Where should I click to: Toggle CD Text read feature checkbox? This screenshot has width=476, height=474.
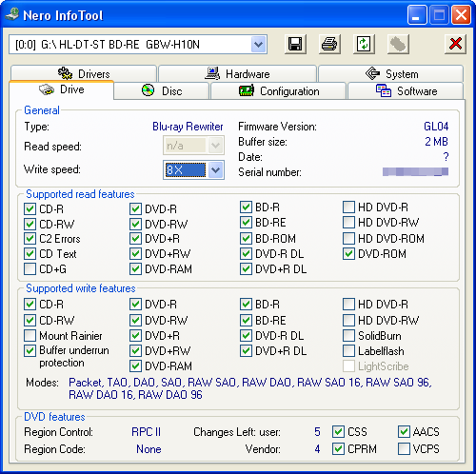tap(30, 254)
